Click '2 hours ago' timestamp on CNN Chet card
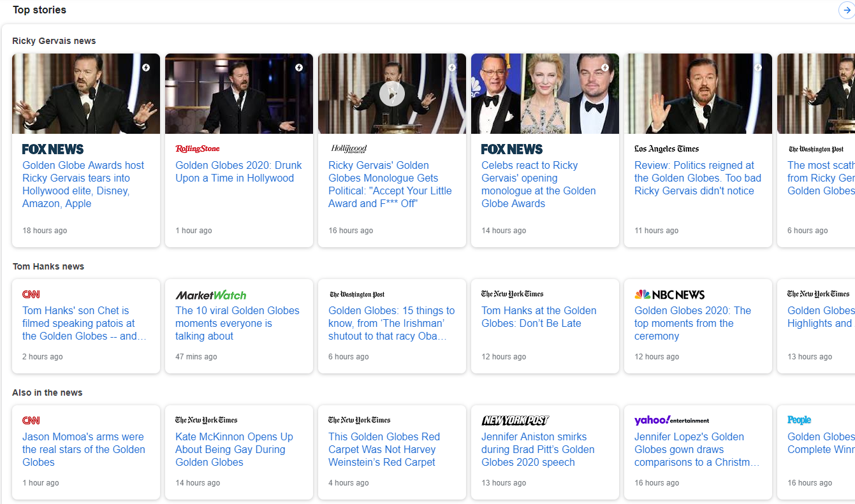The image size is (855, 504). [x=43, y=357]
